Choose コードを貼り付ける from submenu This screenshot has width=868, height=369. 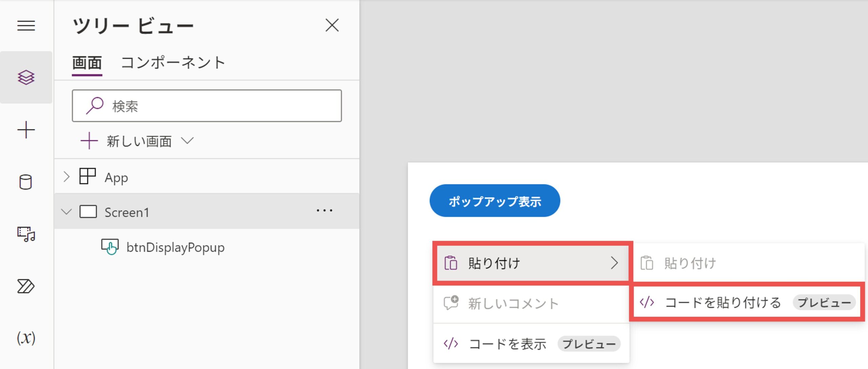[746, 302]
